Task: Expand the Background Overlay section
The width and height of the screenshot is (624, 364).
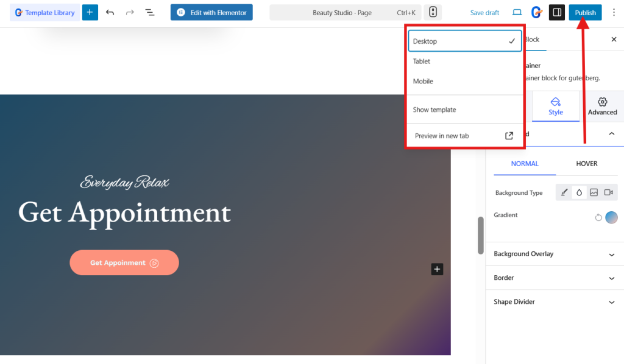Action: [x=555, y=254]
